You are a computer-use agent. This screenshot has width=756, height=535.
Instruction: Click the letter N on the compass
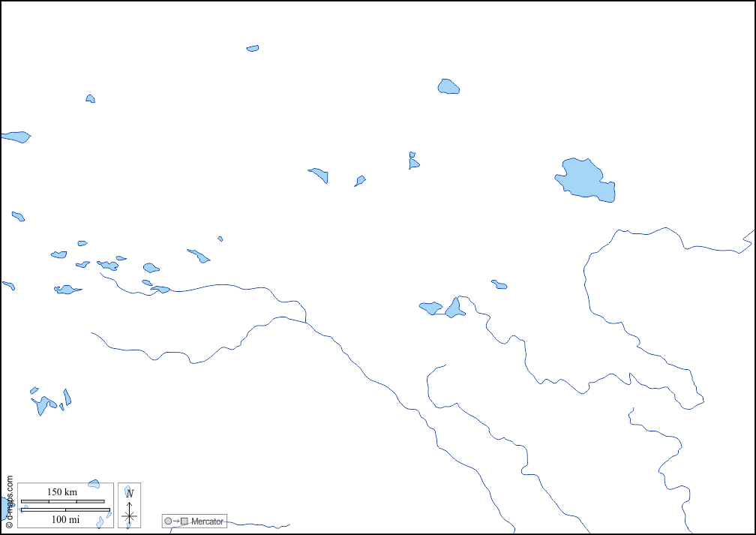point(130,493)
